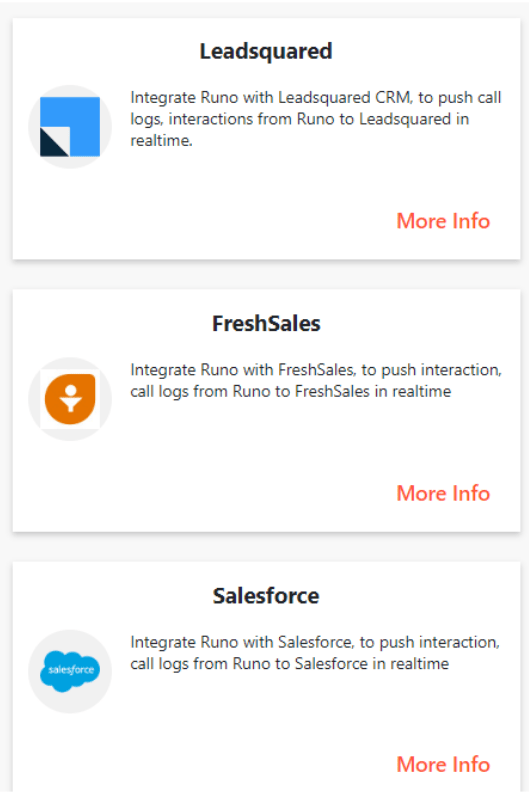Click the FreshSales integration description text
The width and height of the screenshot is (529, 802).
pos(316,381)
